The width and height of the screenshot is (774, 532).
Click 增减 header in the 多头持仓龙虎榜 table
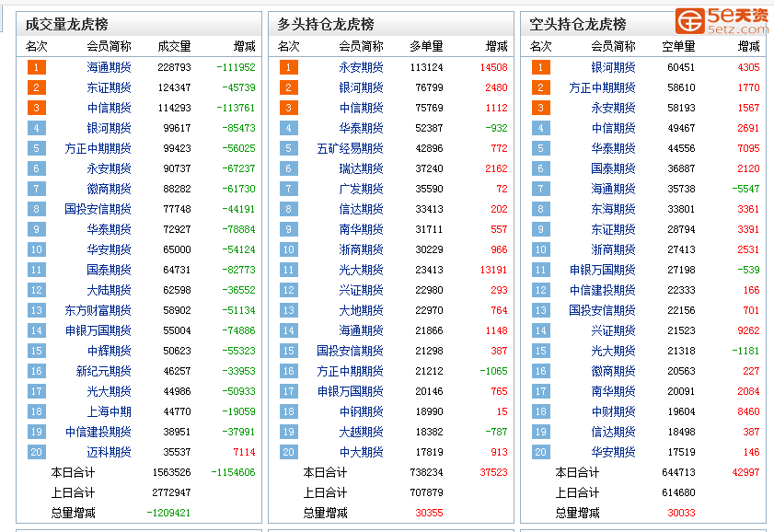(497, 46)
